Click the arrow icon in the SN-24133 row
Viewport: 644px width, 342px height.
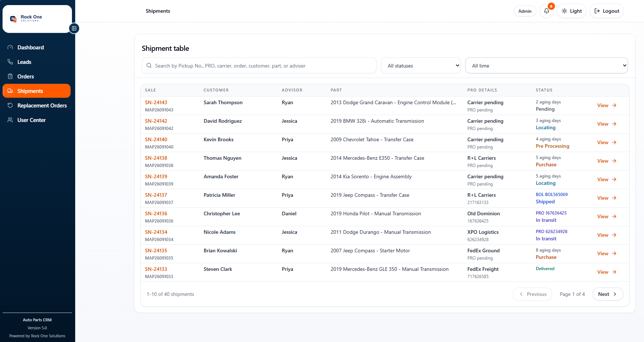[x=614, y=272]
